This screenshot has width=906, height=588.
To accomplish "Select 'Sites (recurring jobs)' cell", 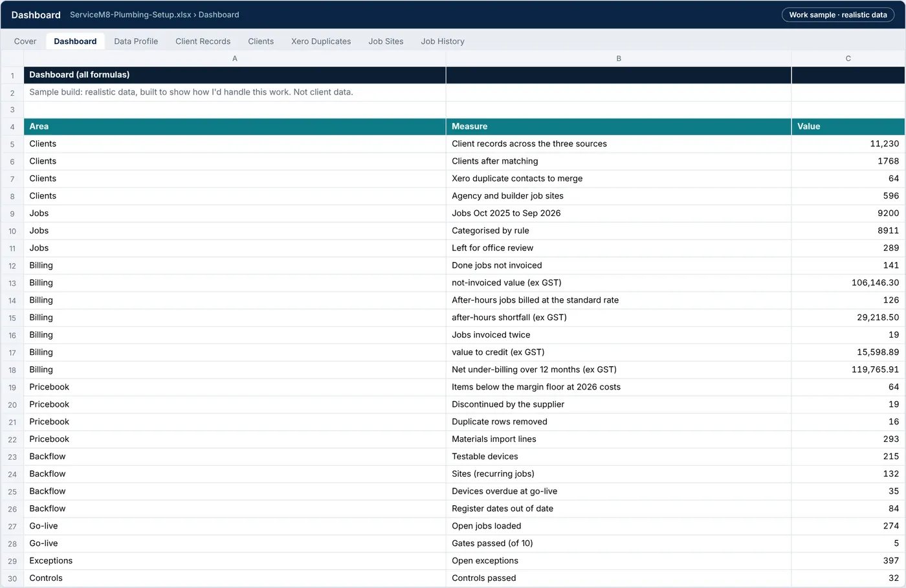I will pos(619,474).
